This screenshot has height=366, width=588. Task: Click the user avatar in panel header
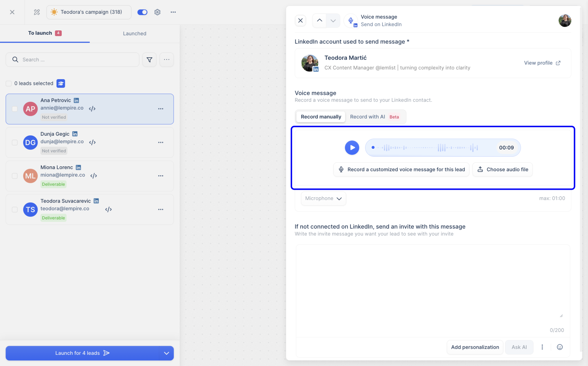point(565,21)
